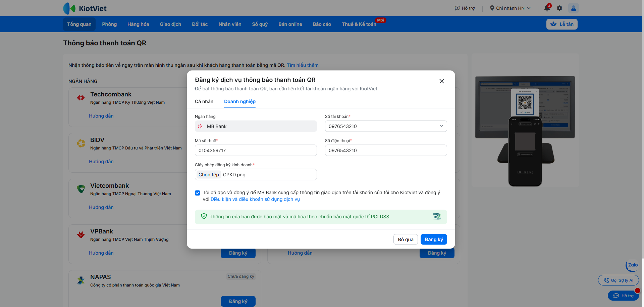Open the Giao dịch menu
Viewport: 644px width, 307px height.
(x=170, y=24)
